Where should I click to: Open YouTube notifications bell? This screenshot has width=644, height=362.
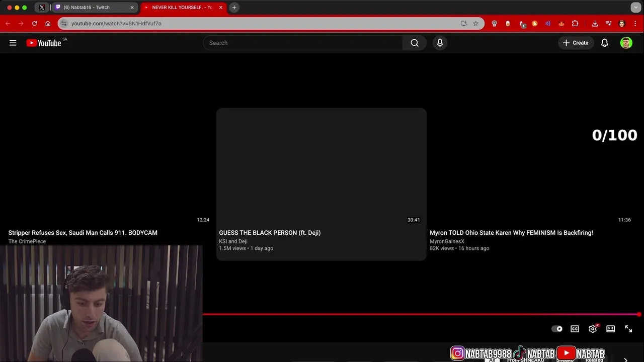coord(605,43)
